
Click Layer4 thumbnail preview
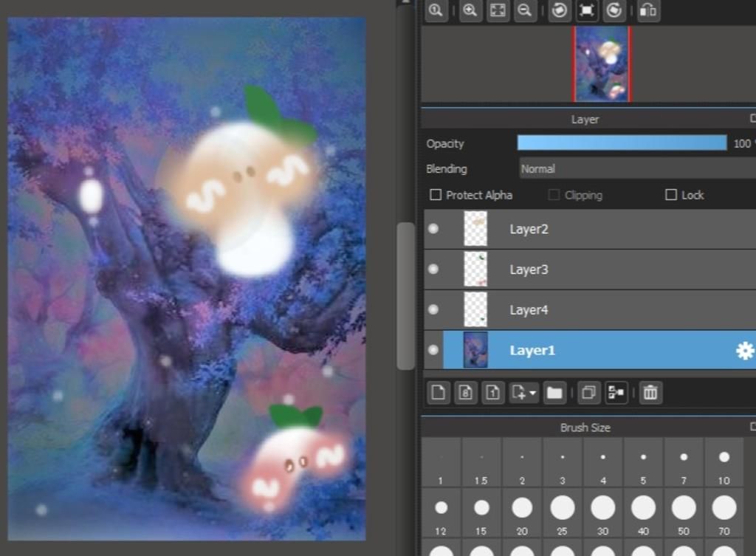(x=475, y=309)
